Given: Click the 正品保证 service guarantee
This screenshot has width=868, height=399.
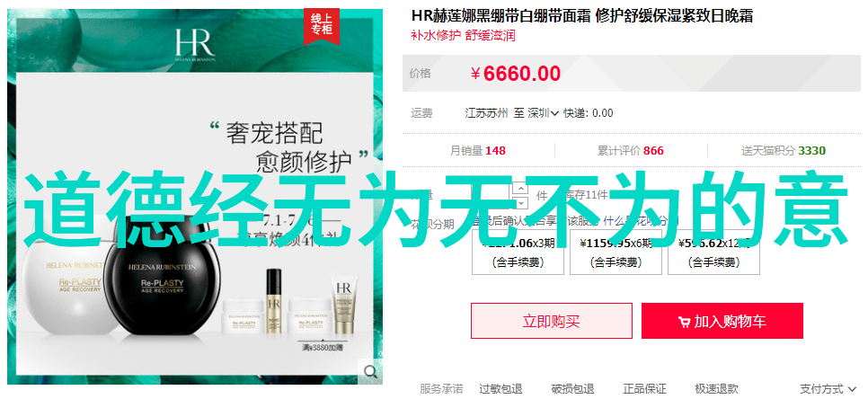Looking at the screenshot, I should (644, 389).
